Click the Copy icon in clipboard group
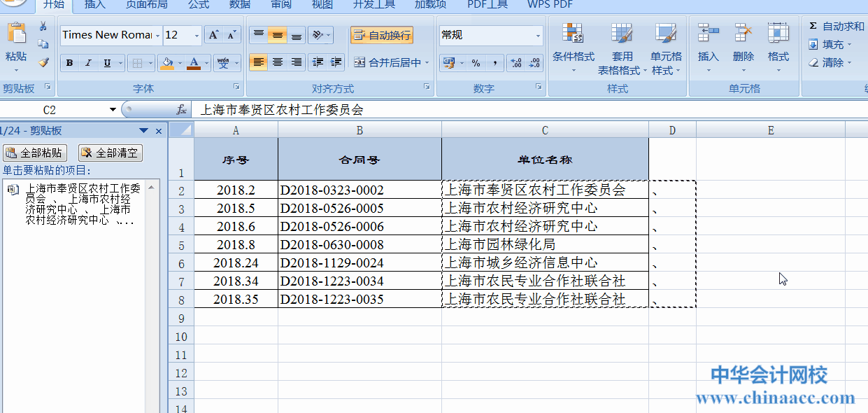Viewport: 868px width, 413px height. click(x=43, y=44)
